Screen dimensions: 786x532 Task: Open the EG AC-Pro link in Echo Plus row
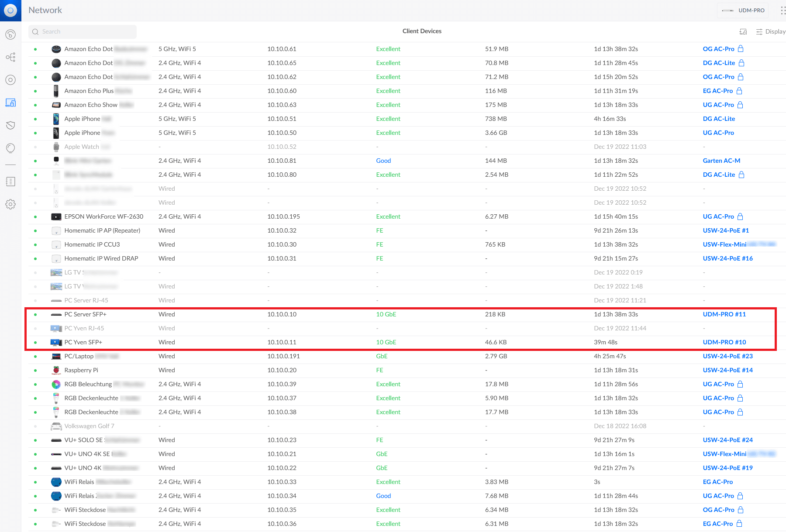718,91
